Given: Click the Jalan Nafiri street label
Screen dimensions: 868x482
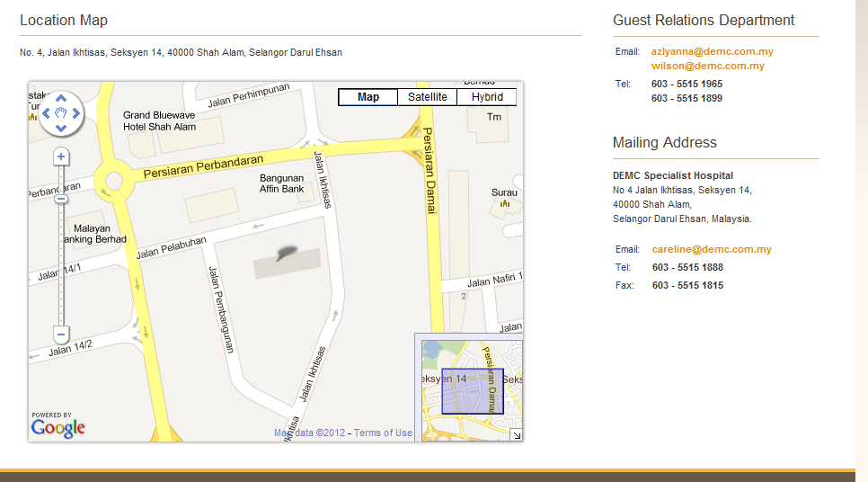Looking at the screenshot, I should coord(494,280).
